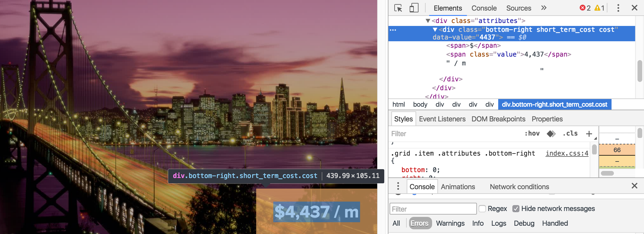Open the Network conditions drawer tab

519,187
